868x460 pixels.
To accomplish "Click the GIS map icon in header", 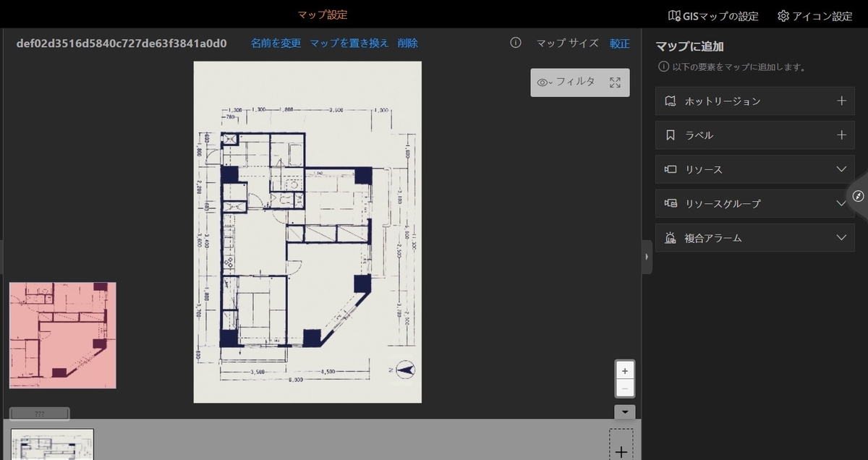I will (674, 16).
